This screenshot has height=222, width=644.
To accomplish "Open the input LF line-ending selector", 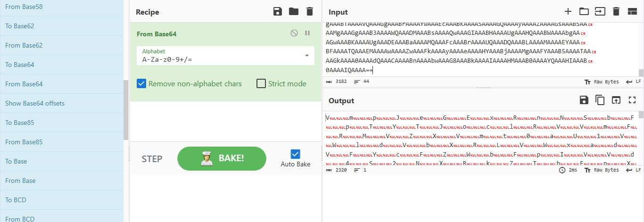I will pos(633,82).
